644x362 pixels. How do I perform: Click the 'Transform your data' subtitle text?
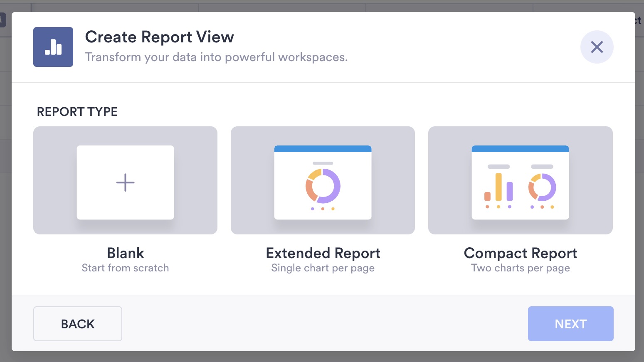click(216, 57)
